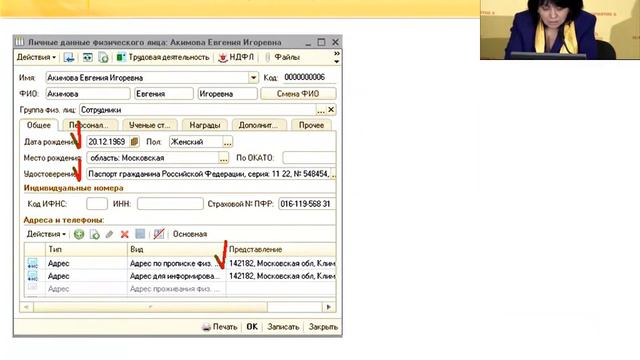The image size is (640, 360).
Task: Click the Группа физ. лиц field Сотрудники
Action: click(x=198, y=110)
